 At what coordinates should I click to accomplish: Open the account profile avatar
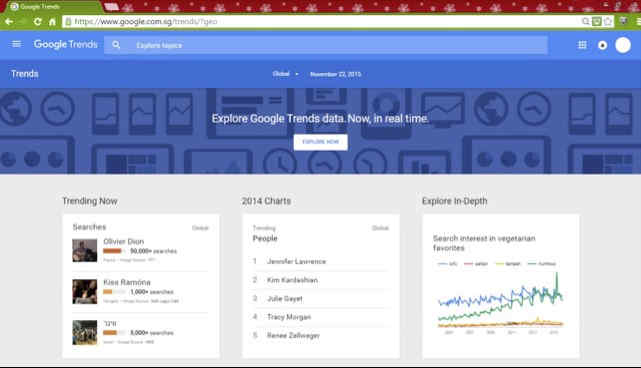pyautogui.click(x=623, y=45)
